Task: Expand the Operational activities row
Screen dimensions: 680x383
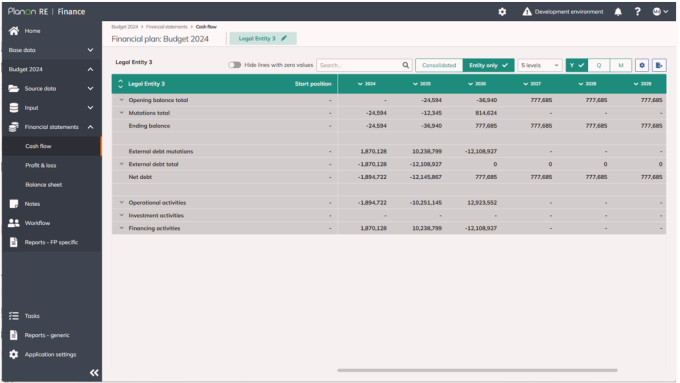Action: point(121,203)
